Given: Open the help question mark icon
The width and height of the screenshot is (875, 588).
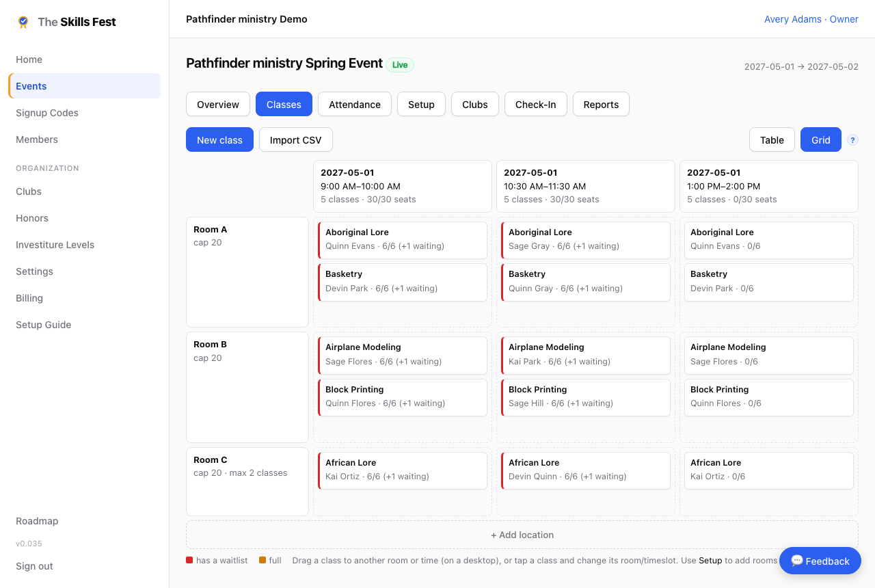Looking at the screenshot, I should [x=852, y=139].
